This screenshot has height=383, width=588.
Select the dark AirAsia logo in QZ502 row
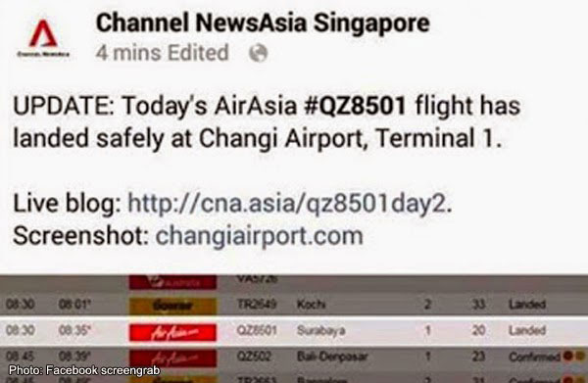[172, 359]
